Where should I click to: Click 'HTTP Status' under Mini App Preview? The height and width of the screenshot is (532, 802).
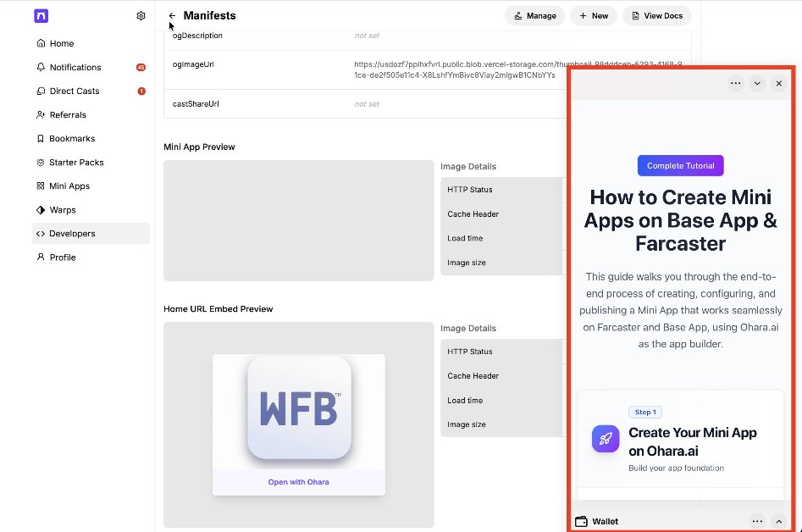pyautogui.click(x=469, y=189)
